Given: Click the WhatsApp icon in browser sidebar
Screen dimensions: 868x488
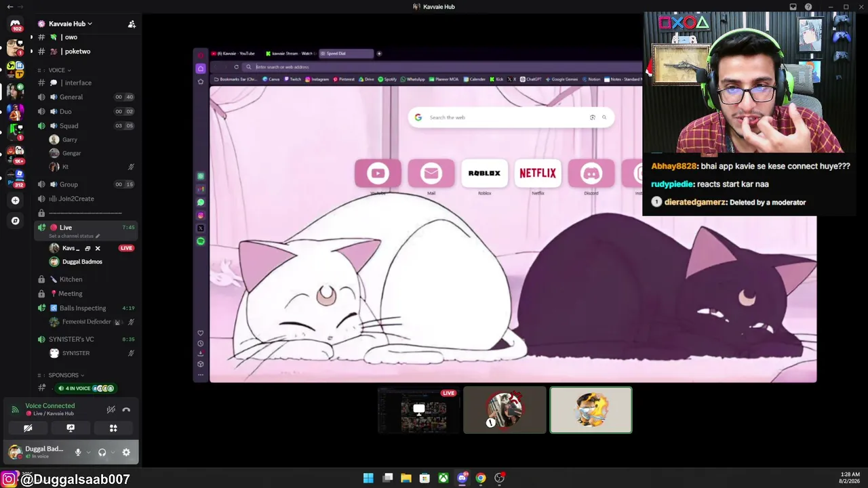Looking at the screenshot, I should [x=201, y=202].
